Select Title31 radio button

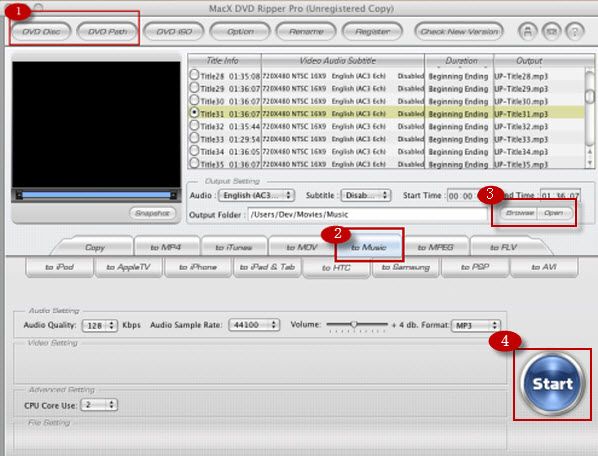pyautogui.click(x=194, y=113)
